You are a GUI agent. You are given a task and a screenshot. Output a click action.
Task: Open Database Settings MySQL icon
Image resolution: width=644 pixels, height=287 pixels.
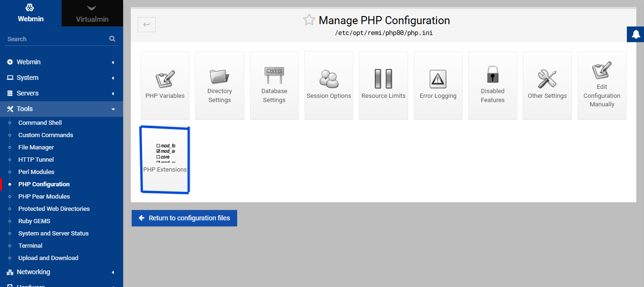click(x=274, y=77)
